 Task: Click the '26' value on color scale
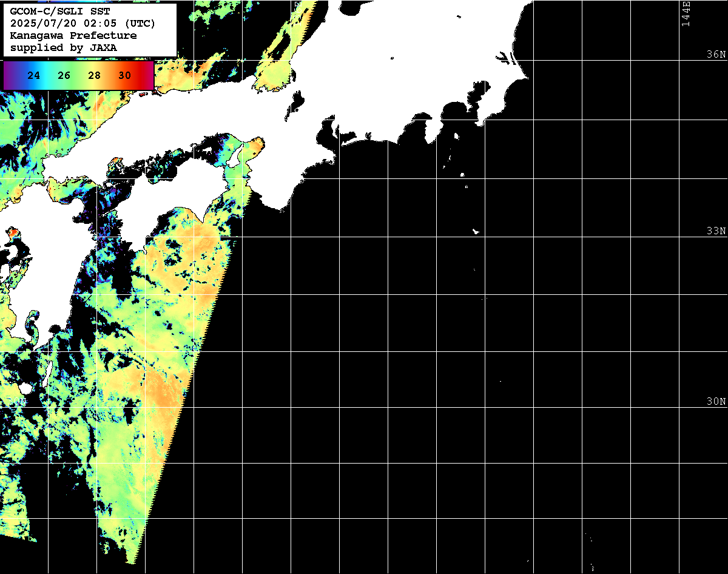point(64,76)
